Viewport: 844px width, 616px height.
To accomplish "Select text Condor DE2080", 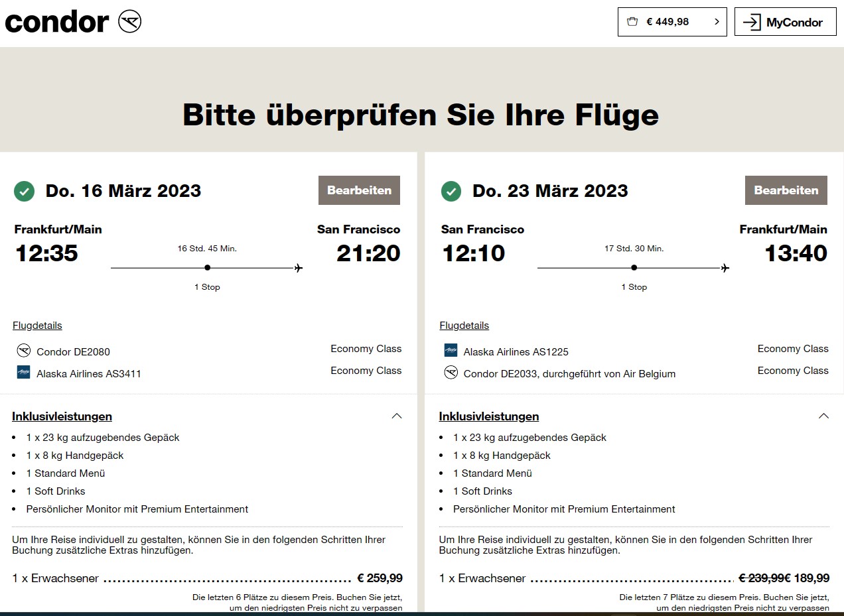I will 73,352.
